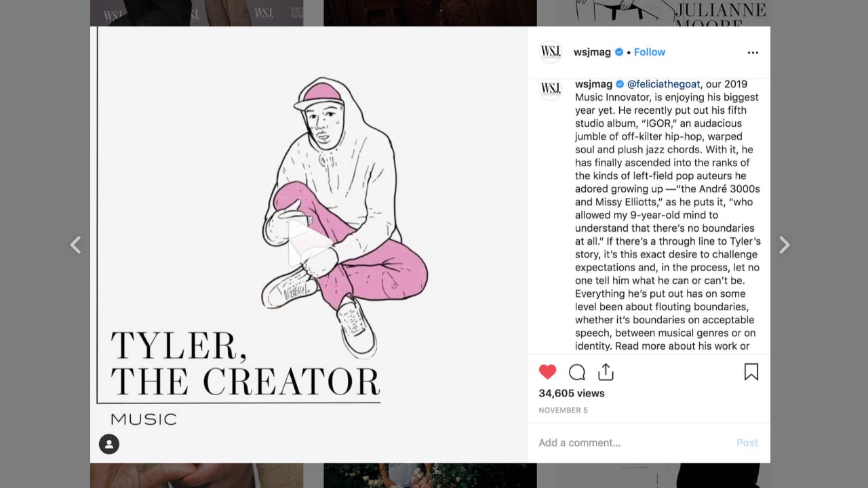Click wsjmag username in the caption
Viewport: 868px width, 488px height.
click(593, 84)
